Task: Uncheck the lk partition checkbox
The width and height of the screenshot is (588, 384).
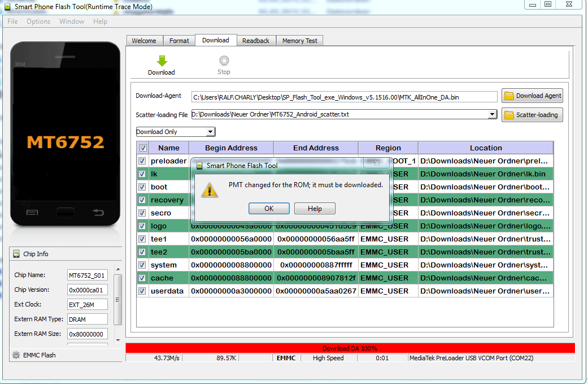Action: click(x=142, y=174)
